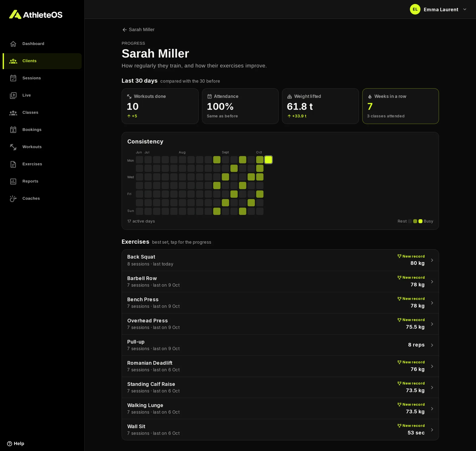Image resolution: width=476 pixels, height=451 pixels.
Task: Click the back arrow beside Sarah Miller
Action: (124, 30)
